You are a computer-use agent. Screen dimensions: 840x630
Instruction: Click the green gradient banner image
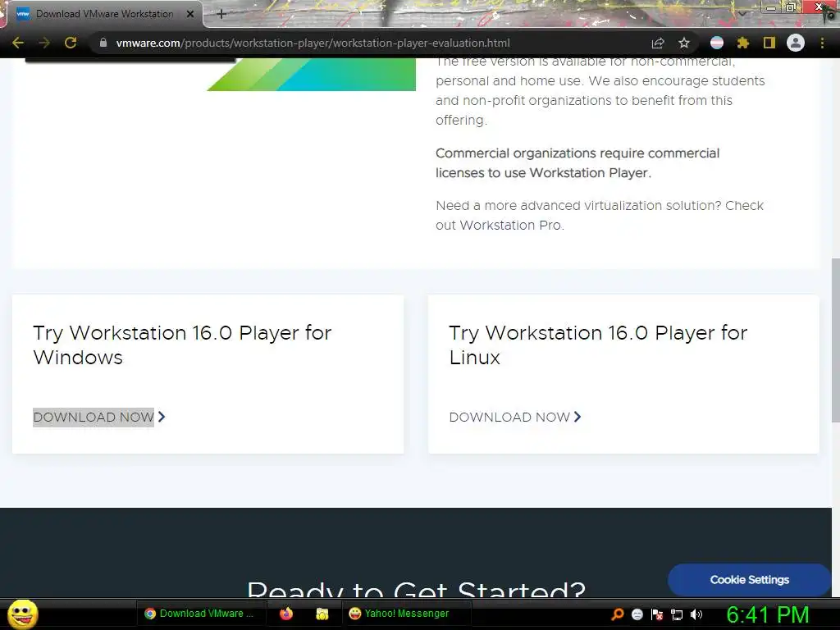[x=311, y=75]
